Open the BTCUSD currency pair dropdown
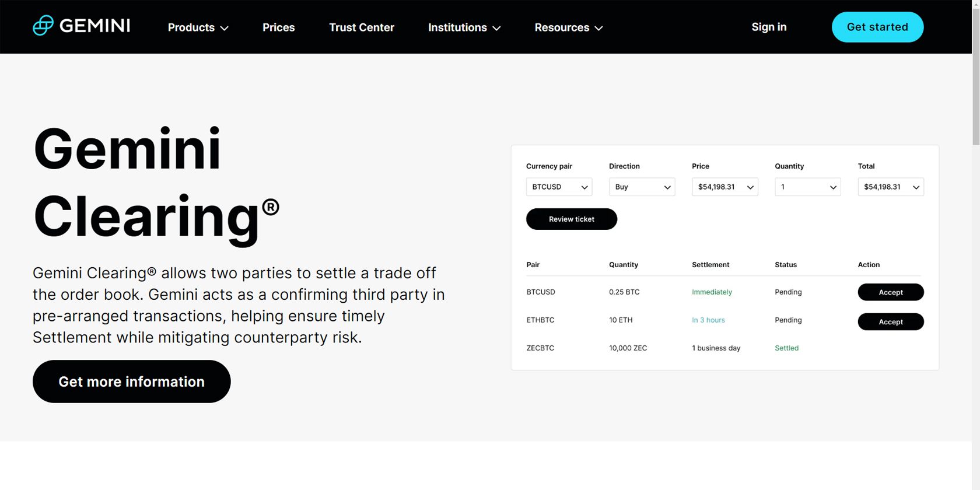Screen dimensions: 980x490 click(559, 187)
